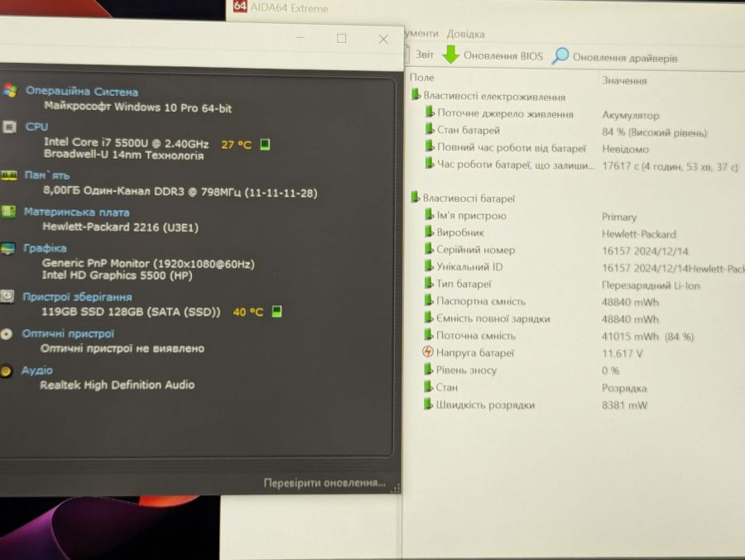Click icon next to Поточне джерело живлення
This screenshot has height=560, width=745.
430,112
